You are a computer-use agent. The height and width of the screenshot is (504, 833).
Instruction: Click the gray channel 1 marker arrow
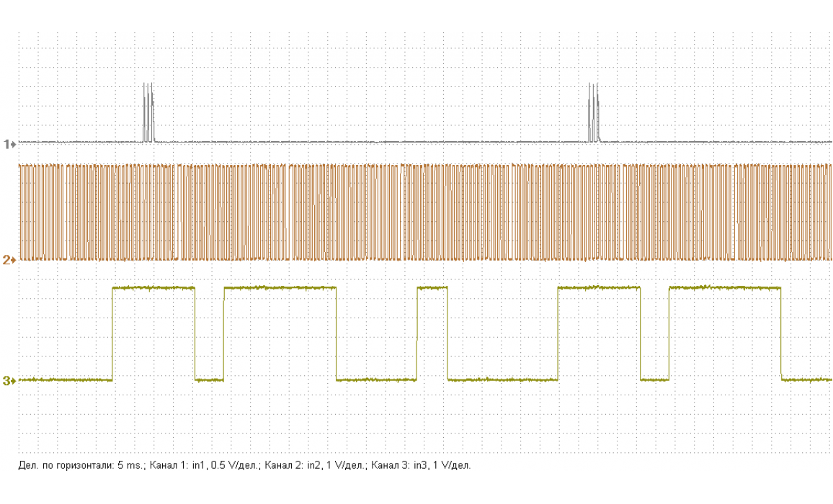coord(9,143)
